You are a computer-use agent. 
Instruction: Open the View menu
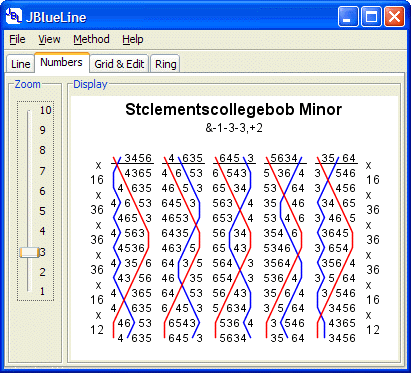(x=49, y=39)
